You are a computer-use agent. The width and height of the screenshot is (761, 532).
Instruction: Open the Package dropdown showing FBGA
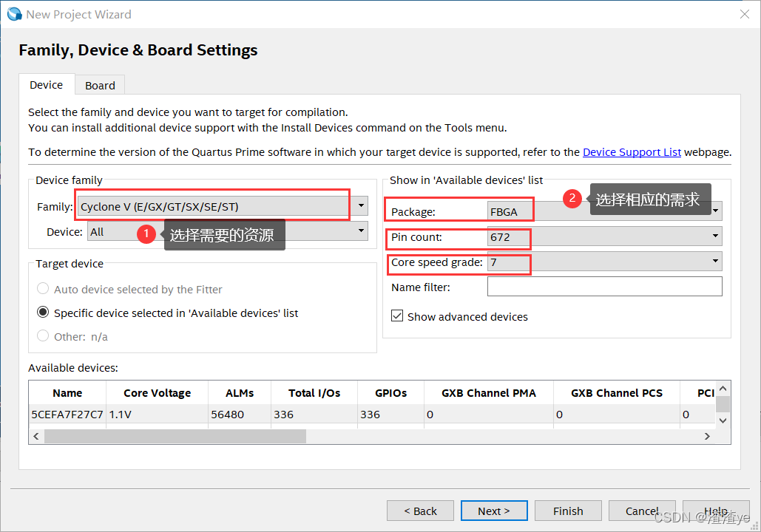tap(604, 211)
